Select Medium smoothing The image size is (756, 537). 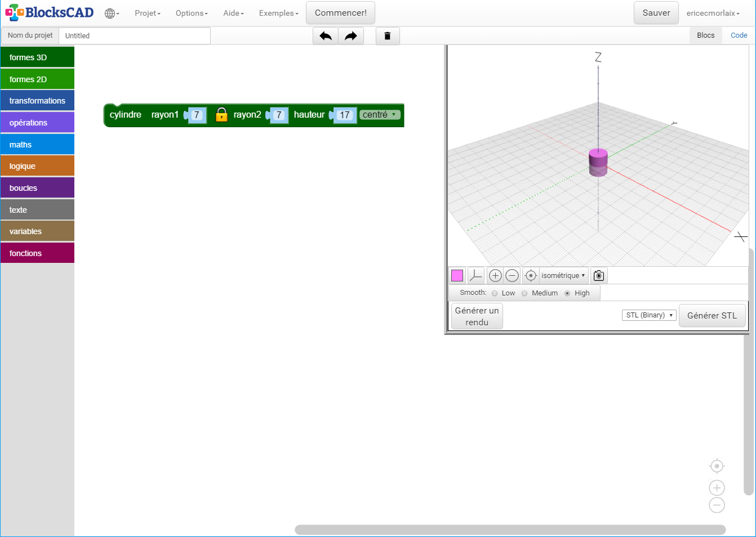coord(524,293)
